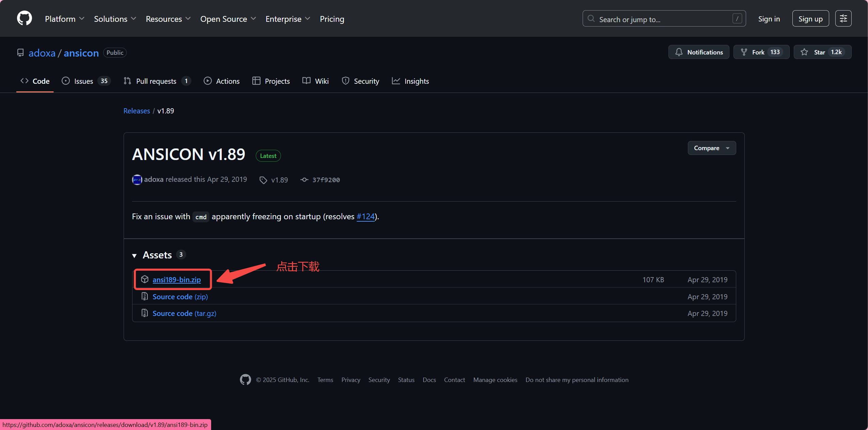Click the GitHub octocat logo in header
Viewport: 868px width, 430px height.
click(x=24, y=18)
